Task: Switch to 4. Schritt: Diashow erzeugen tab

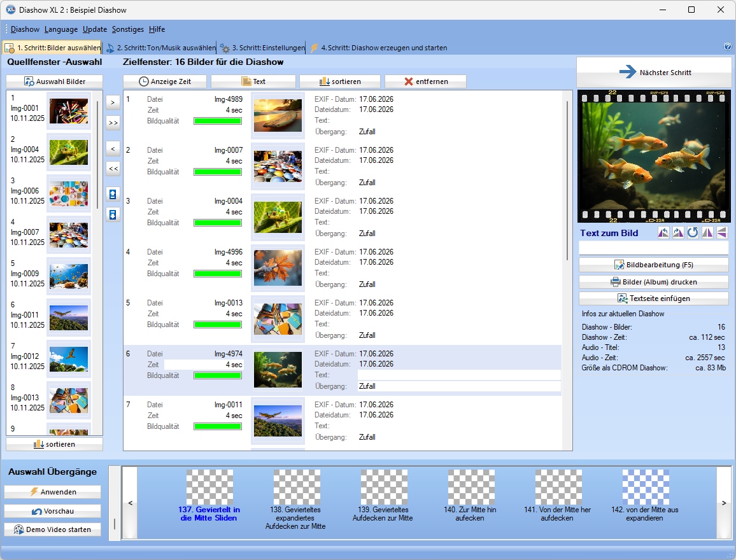Action: (x=378, y=47)
